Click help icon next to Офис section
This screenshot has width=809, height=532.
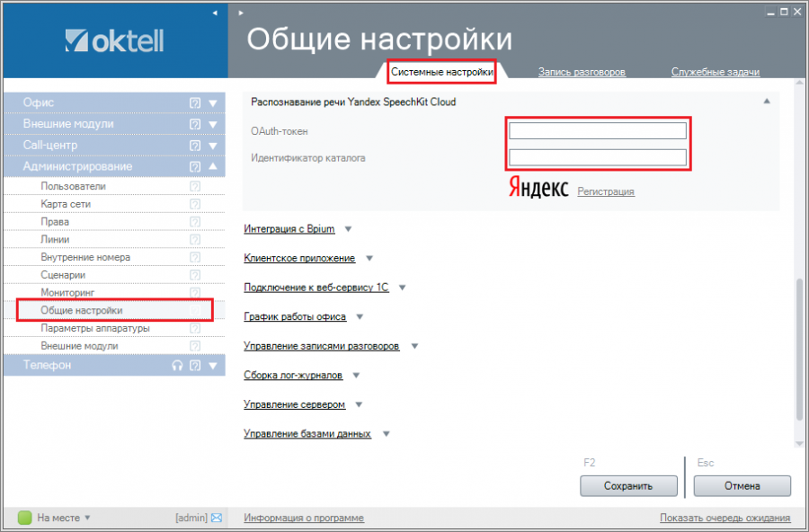(x=195, y=102)
